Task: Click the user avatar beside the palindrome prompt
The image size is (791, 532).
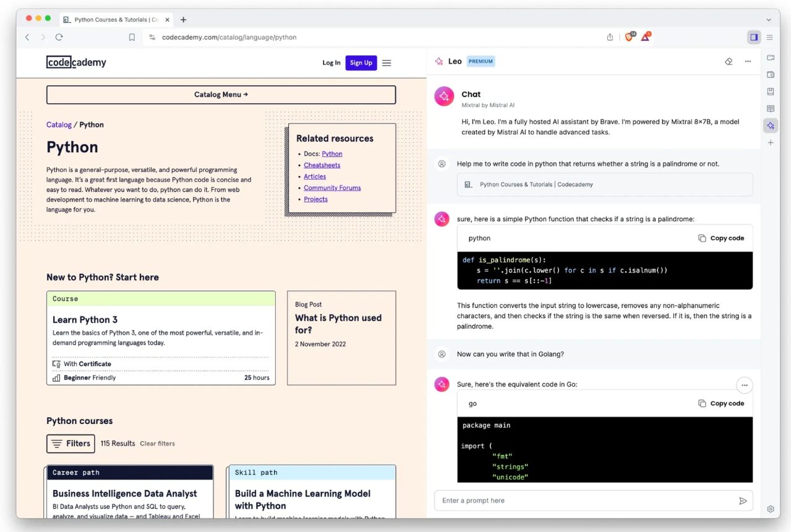Action: click(442, 164)
